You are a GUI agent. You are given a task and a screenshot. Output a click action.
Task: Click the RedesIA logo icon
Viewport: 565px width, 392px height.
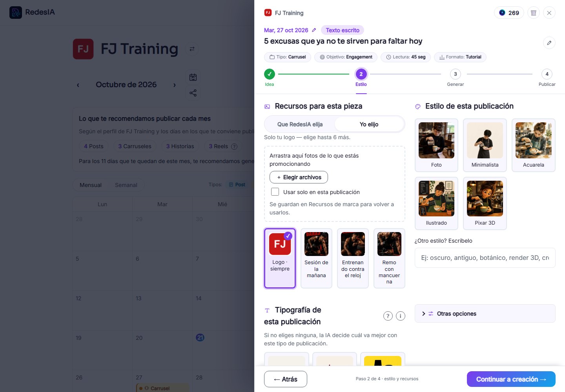(x=16, y=13)
